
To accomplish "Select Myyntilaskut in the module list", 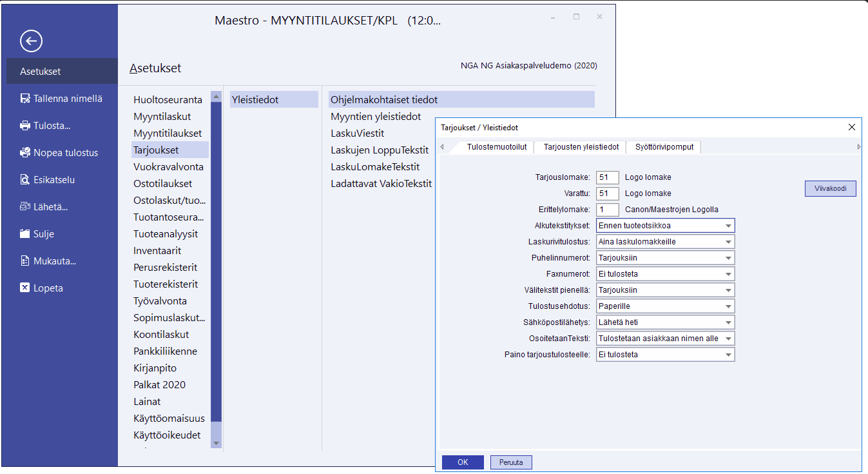I will coord(162,117).
